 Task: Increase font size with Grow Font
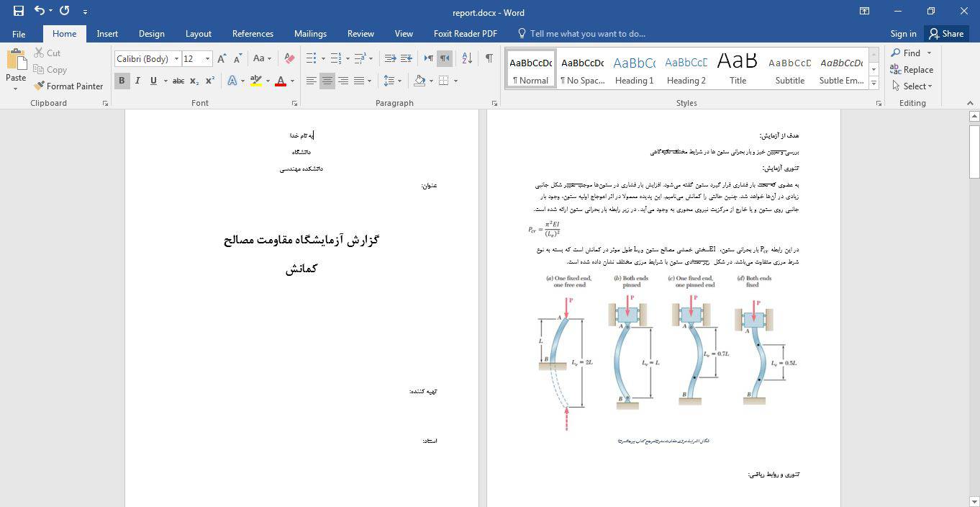[x=222, y=58]
